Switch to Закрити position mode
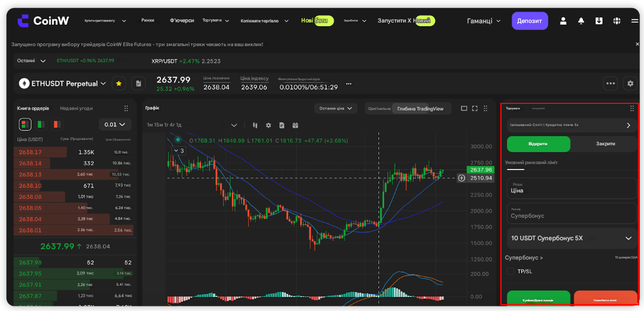The image size is (644, 311). (605, 144)
